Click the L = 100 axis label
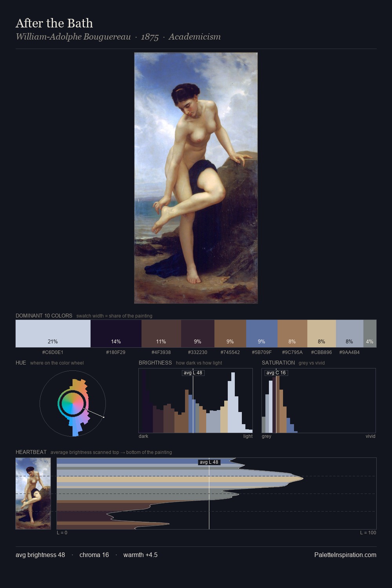 click(x=368, y=533)
